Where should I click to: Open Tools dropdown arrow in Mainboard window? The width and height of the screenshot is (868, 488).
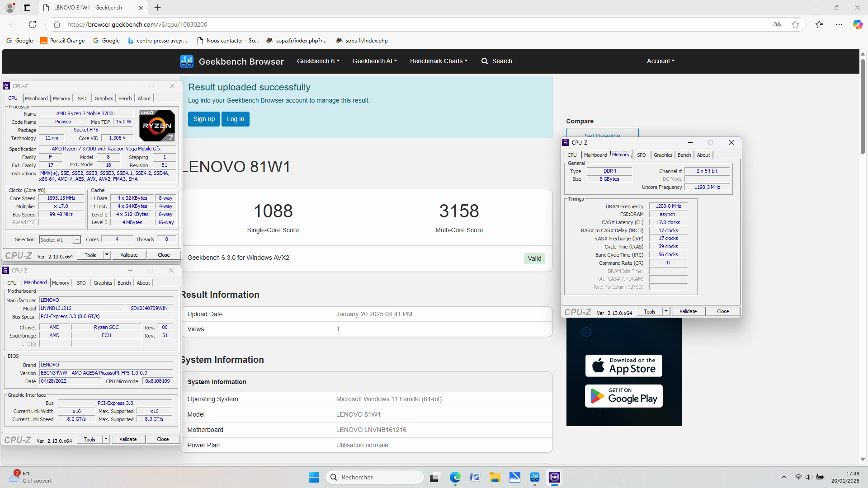tap(106, 439)
